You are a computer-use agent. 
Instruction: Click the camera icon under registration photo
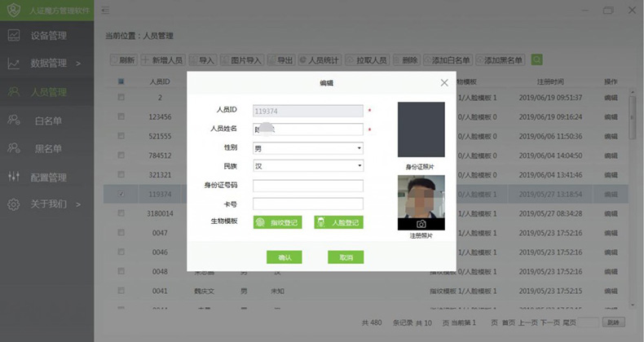click(x=421, y=224)
